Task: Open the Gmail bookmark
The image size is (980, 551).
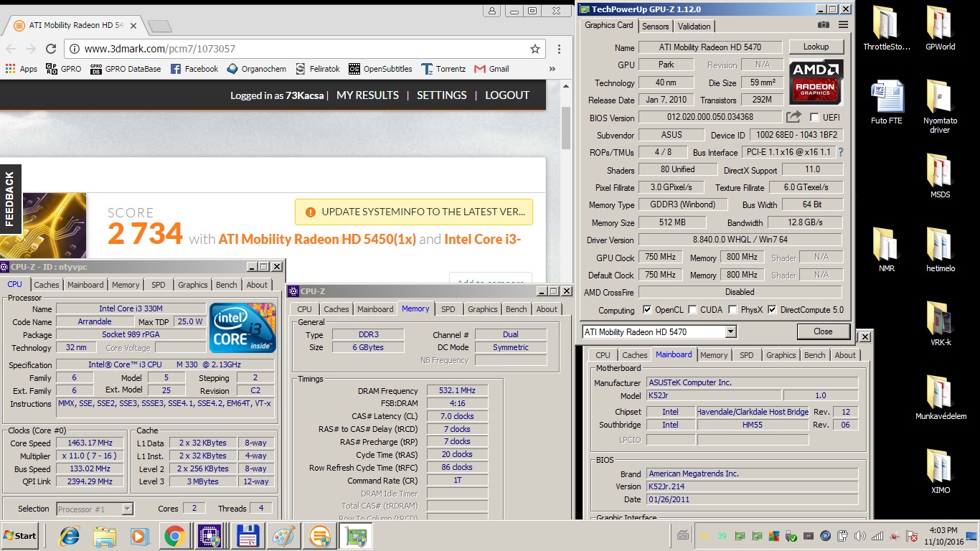Action: click(492, 69)
